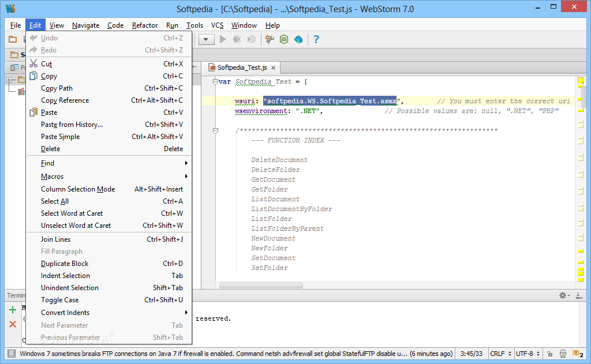Click the two-pages icon beside Copy
The height and width of the screenshot is (364, 591).
tap(33, 76)
